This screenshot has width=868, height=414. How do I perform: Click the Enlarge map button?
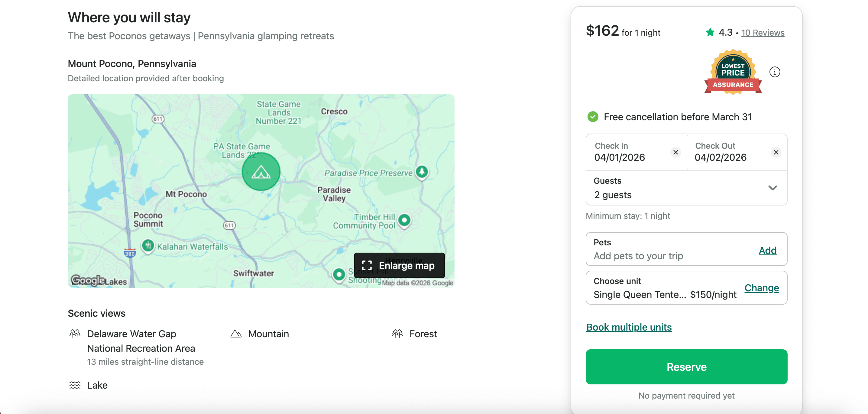coord(399,265)
